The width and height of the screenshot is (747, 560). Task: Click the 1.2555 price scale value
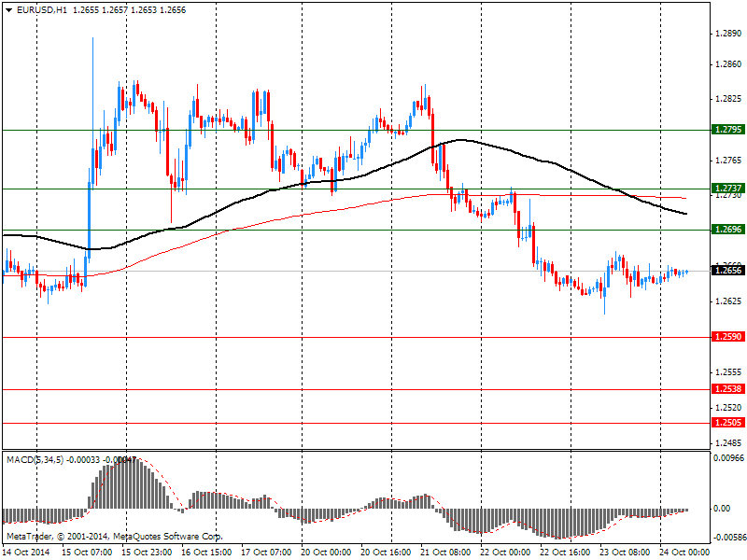728,372
